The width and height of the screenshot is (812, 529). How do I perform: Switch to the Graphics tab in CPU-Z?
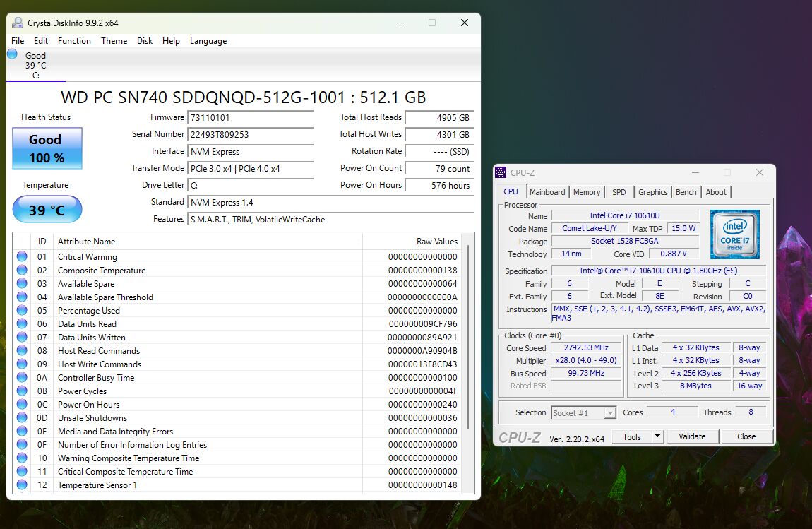(x=652, y=192)
